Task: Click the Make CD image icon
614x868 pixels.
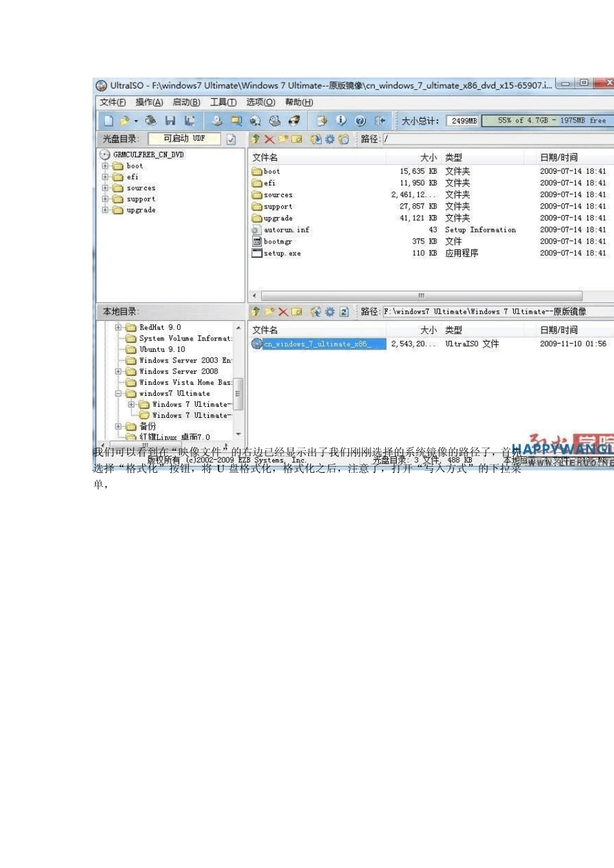Action: [x=217, y=121]
